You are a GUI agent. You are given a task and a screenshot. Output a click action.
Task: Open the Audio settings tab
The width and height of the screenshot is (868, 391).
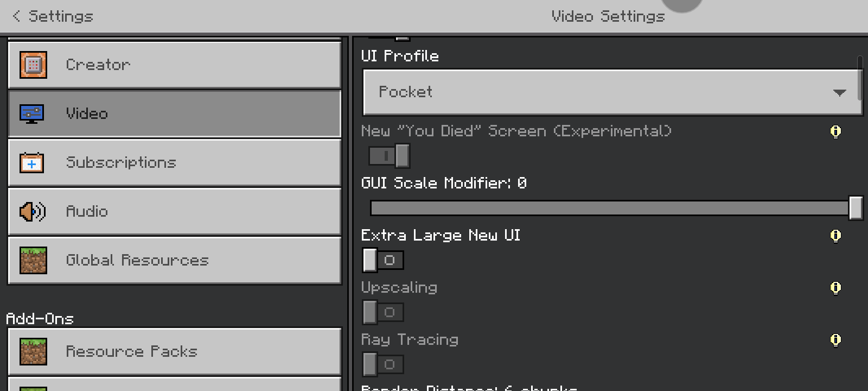[x=175, y=211]
